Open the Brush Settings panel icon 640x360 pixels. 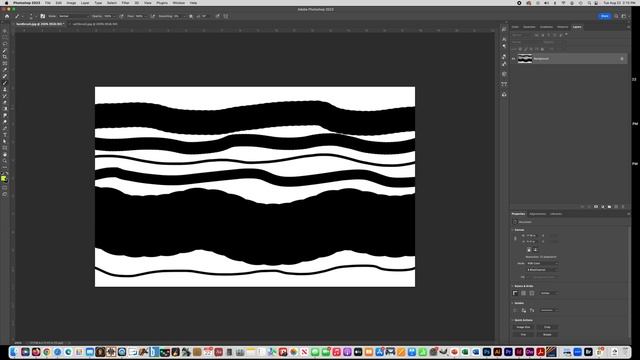(x=42, y=16)
